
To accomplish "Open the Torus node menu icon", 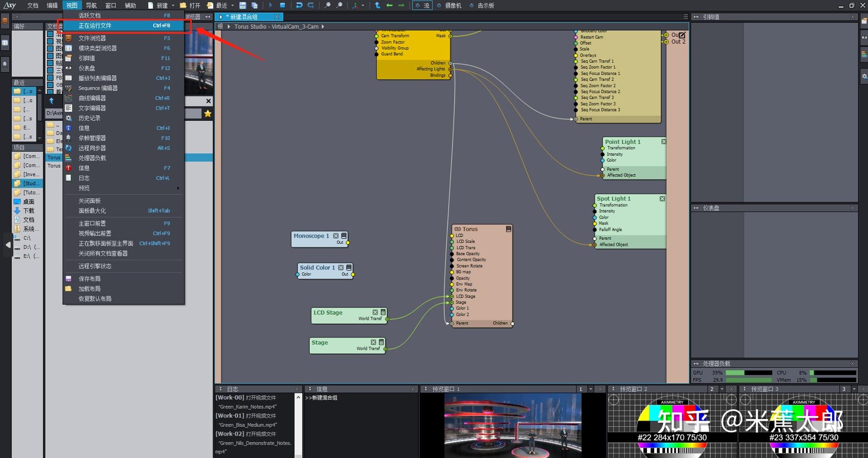I will tap(509, 229).
